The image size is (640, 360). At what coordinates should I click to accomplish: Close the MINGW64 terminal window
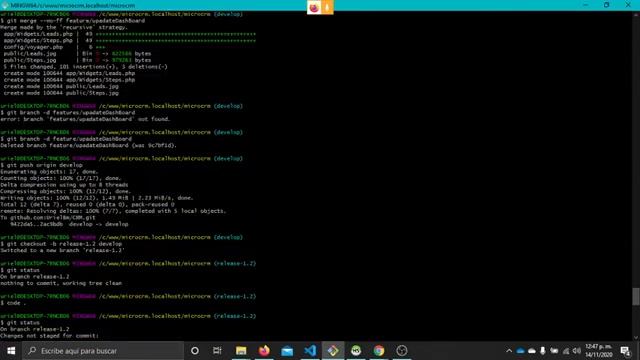(x=628, y=5)
